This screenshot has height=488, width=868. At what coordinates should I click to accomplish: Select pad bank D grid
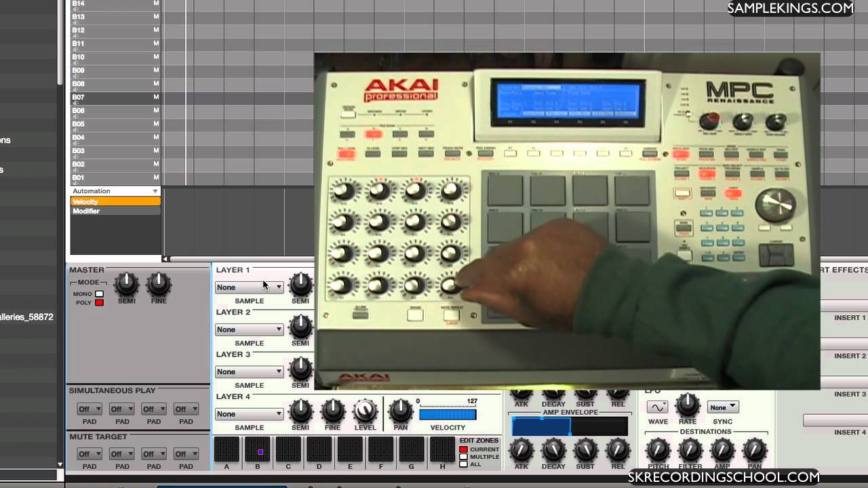pyautogui.click(x=319, y=449)
